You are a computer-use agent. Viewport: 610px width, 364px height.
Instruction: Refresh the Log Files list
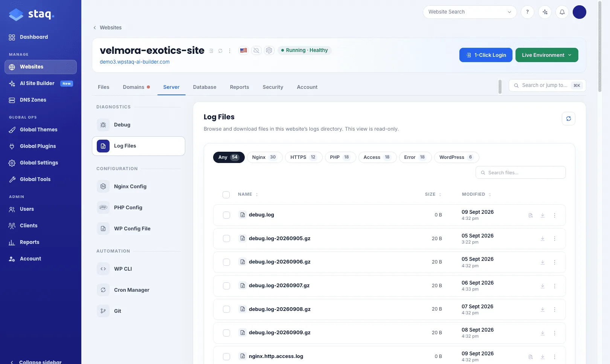pyautogui.click(x=568, y=119)
